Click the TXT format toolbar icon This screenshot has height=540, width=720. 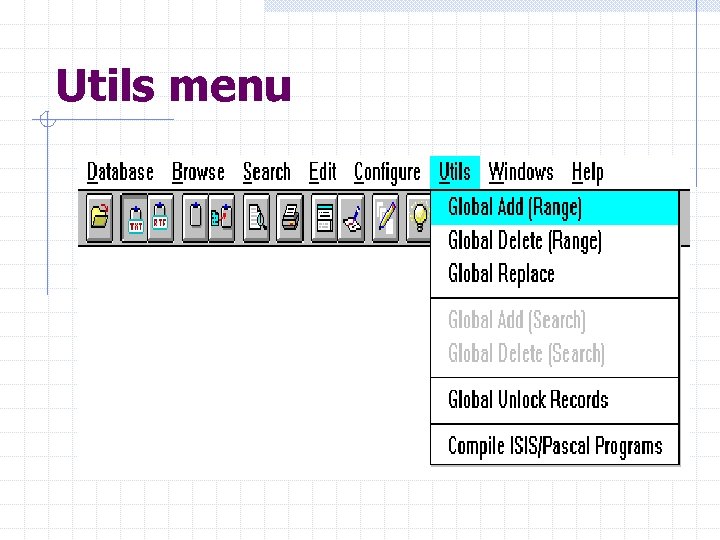[x=135, y=217]
